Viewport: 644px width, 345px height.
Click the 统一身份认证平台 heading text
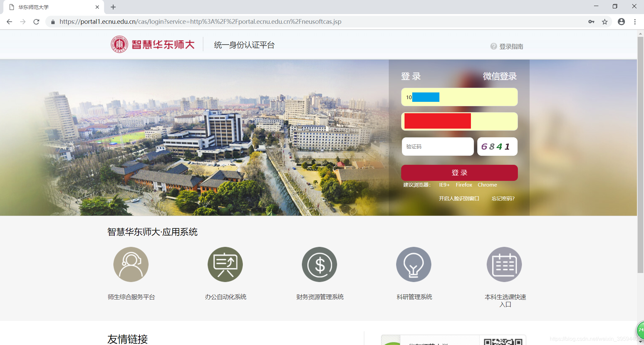244,45
